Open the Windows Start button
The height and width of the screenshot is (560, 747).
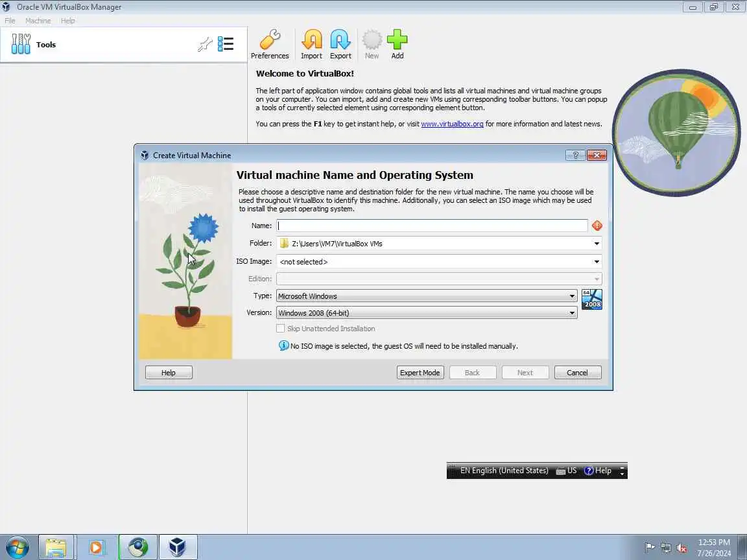[17, 547]
